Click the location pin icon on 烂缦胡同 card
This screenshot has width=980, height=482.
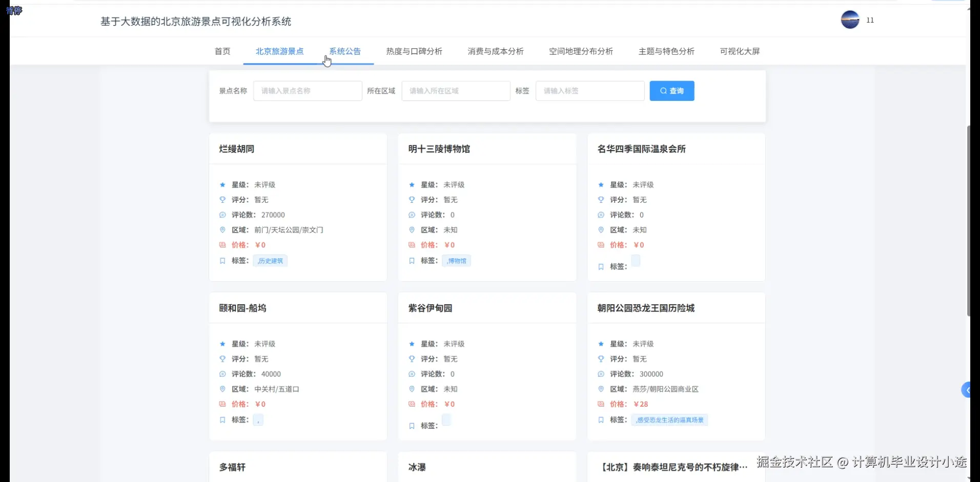point(222,230)
